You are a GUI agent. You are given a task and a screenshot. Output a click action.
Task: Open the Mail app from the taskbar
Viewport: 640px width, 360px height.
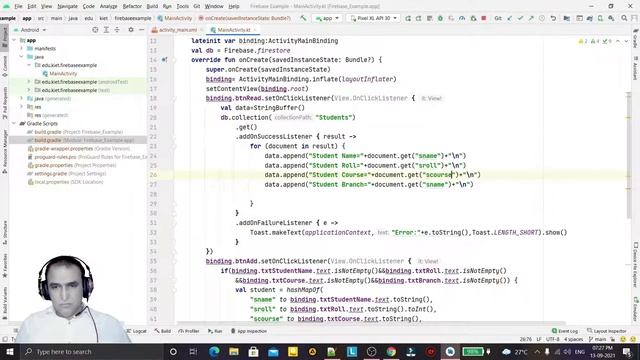click(273, 351)
